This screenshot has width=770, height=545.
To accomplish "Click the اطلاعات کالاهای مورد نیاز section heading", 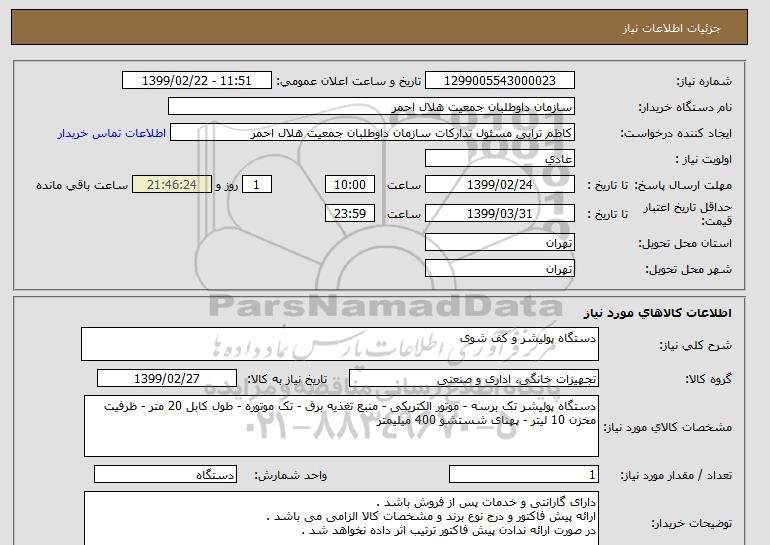I will tap(658, 313).
